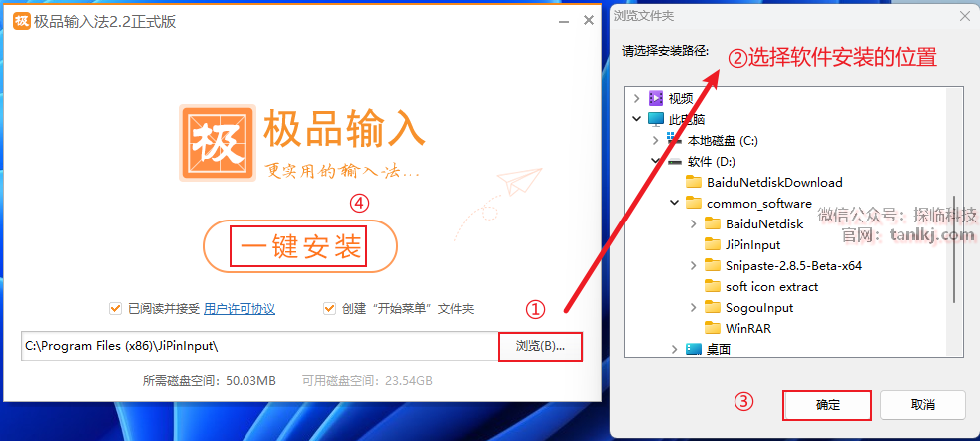Expand the BaiduNetdisk folder node
Image resolution: width=980 pixels, height=441 pixels.
point(693,223)
